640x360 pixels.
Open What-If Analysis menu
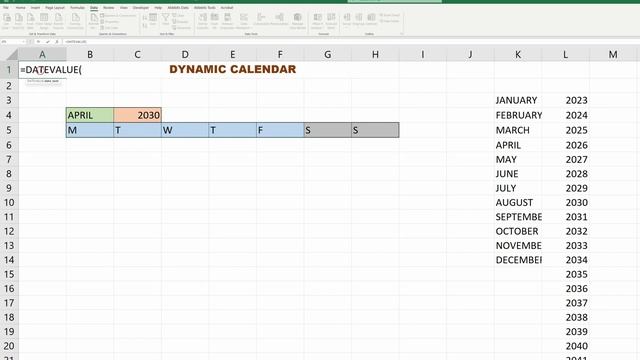pos(317,20)
